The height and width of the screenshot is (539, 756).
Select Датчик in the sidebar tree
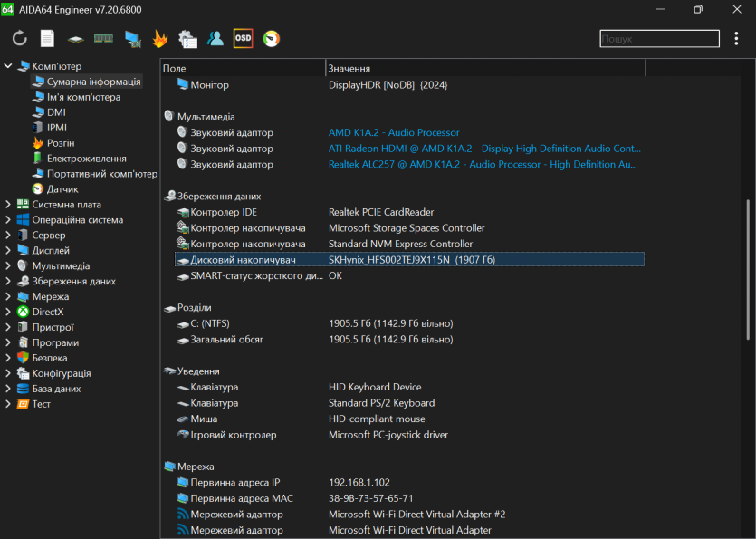point(62,189)
